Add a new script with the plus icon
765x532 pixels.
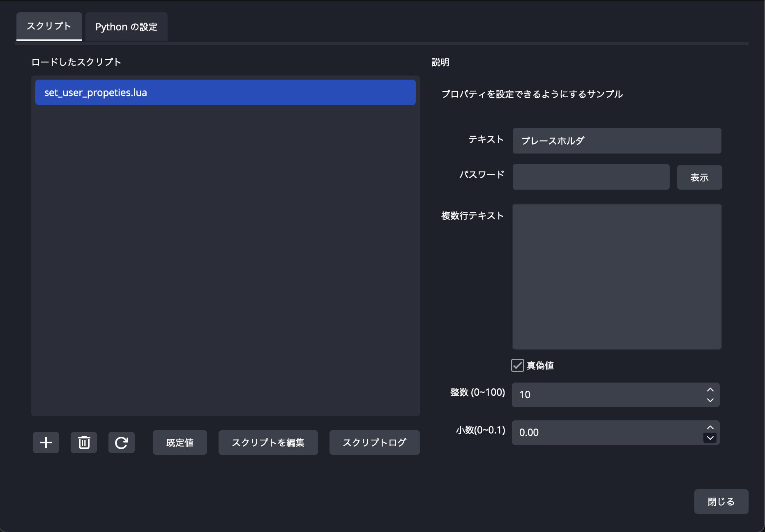click(x=46, y=443)
